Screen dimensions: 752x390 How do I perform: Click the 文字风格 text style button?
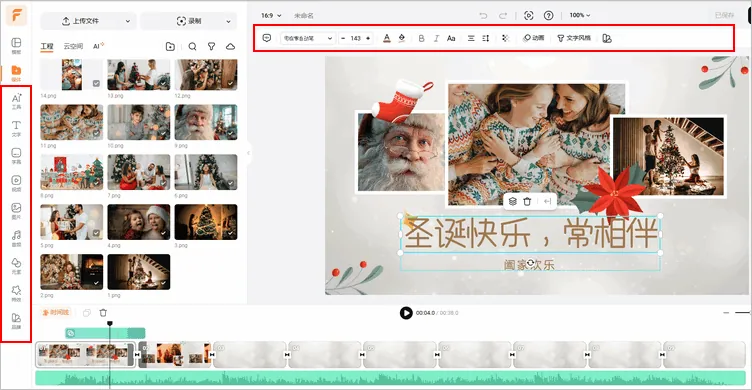click(x=574, y=38)
